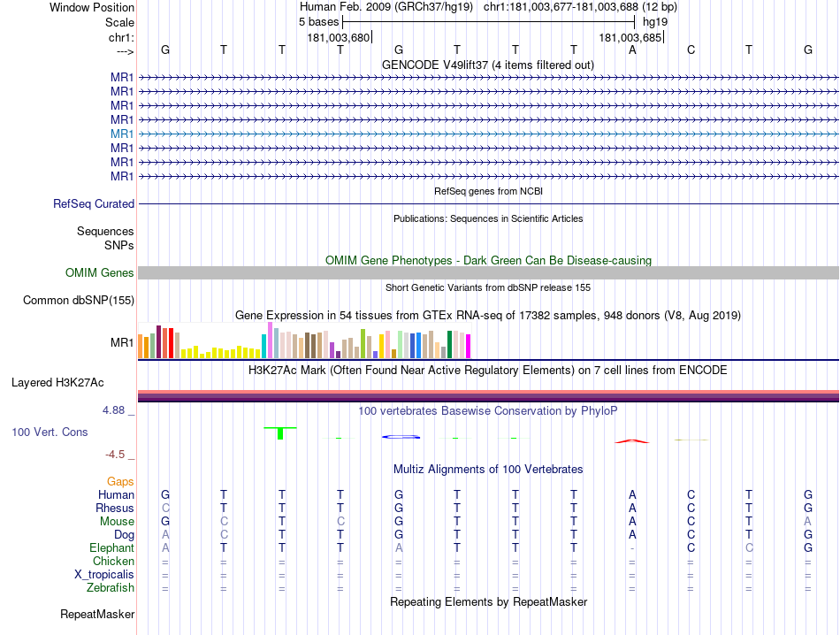Click the dark green bar in GTEx chart
This screenshot has width=840, height=635.
[x=449, y=345]
